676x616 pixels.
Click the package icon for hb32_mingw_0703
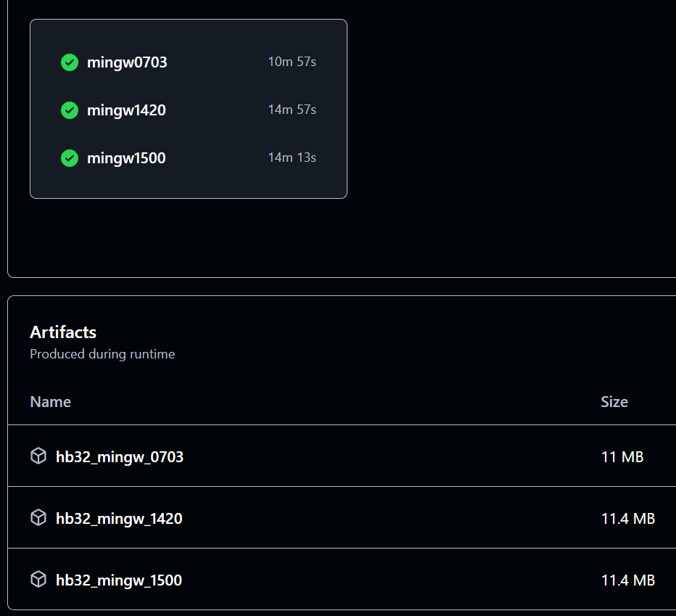tap(38, 456)
